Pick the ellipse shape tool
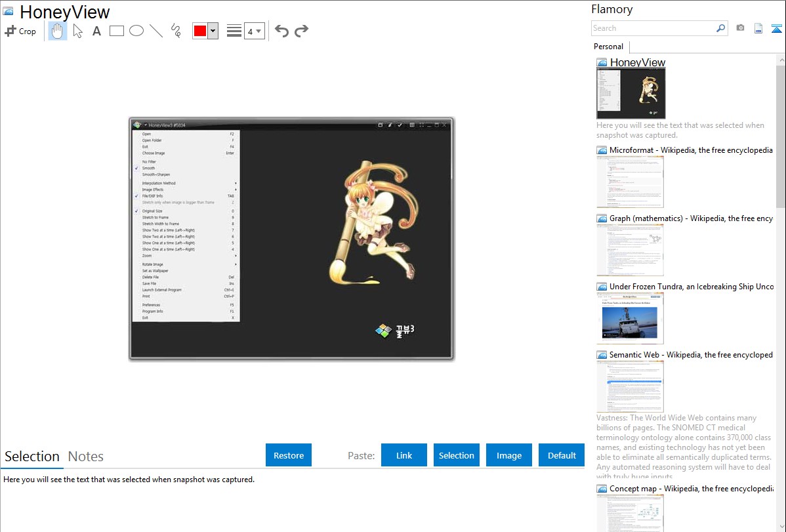This screenshot has height=532, width=786. tap(136, 31)
